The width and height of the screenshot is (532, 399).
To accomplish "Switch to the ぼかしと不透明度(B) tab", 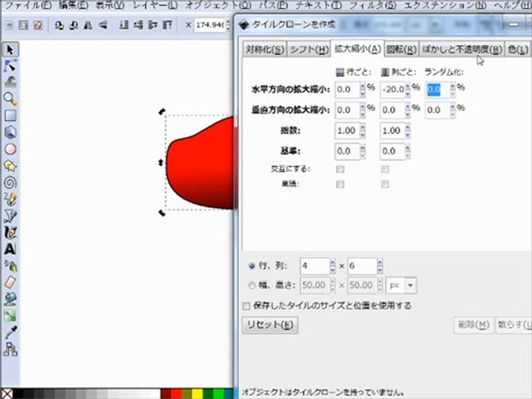I will click(462, 49).
